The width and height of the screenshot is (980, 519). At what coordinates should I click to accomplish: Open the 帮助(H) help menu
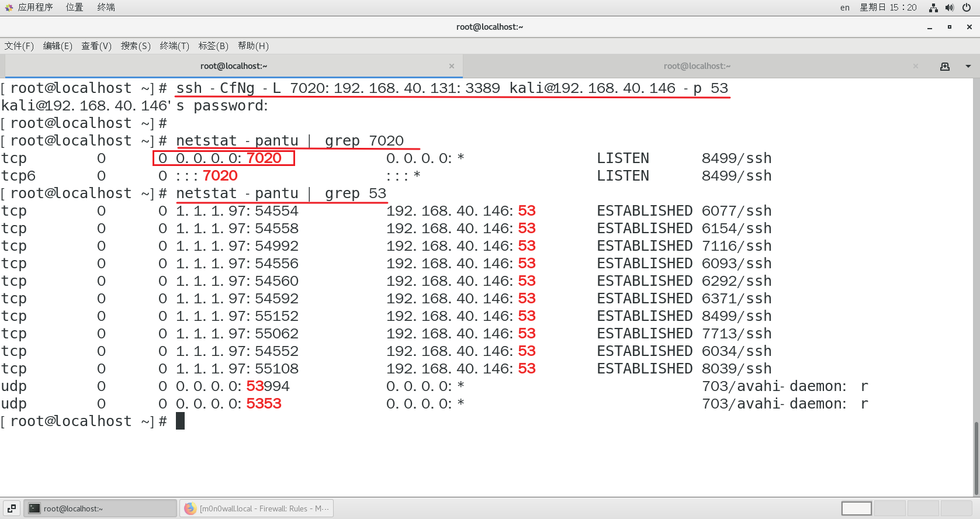click(x=253, y=46)
